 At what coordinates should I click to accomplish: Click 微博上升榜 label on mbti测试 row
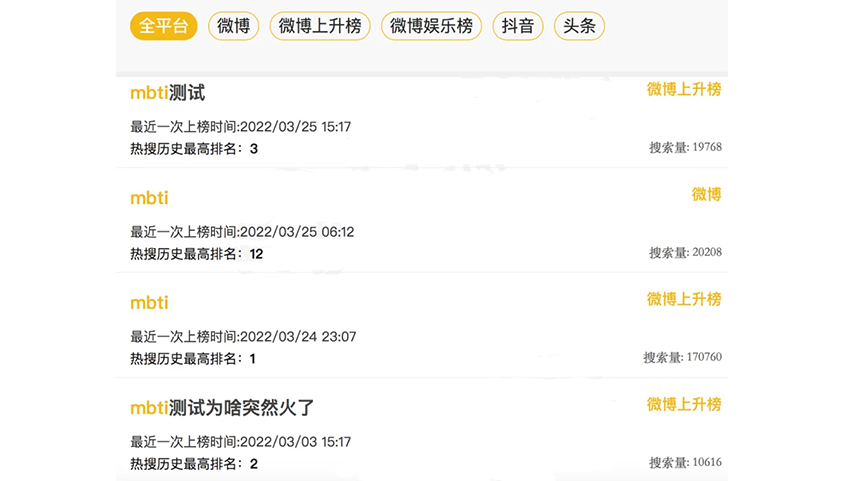point(684,89)
